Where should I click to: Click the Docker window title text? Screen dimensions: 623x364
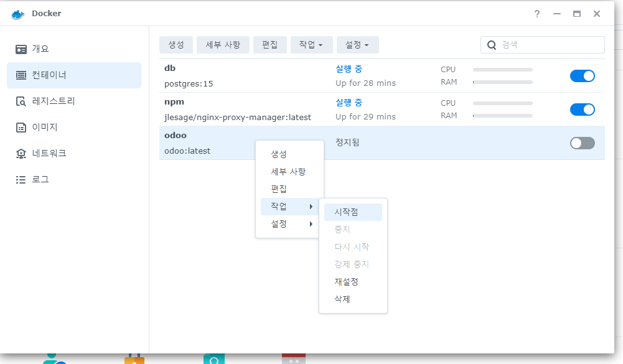coord(47,14)
